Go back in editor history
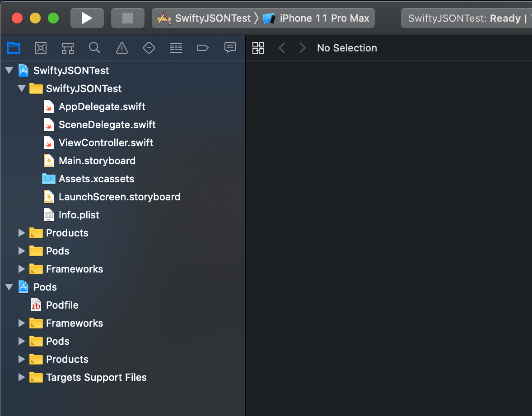This screenshot has width=532, height=416. pos(282,48)
